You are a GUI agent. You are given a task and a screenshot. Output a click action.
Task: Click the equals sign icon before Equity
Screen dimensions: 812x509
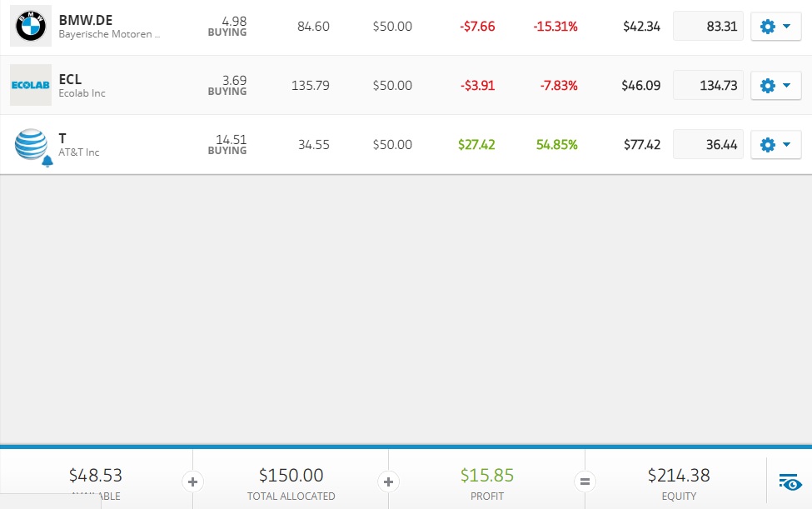tap(585, 482)
